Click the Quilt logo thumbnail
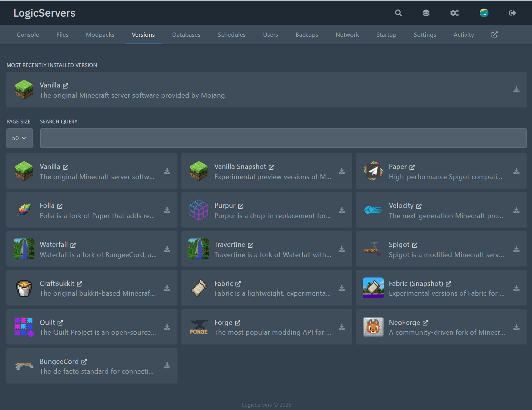 coord(24,327)
